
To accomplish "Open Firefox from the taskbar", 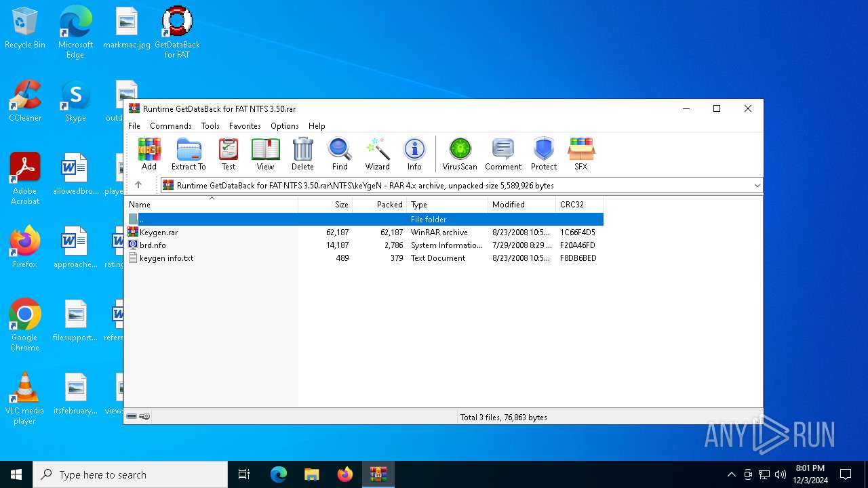I will coord(345,474).
